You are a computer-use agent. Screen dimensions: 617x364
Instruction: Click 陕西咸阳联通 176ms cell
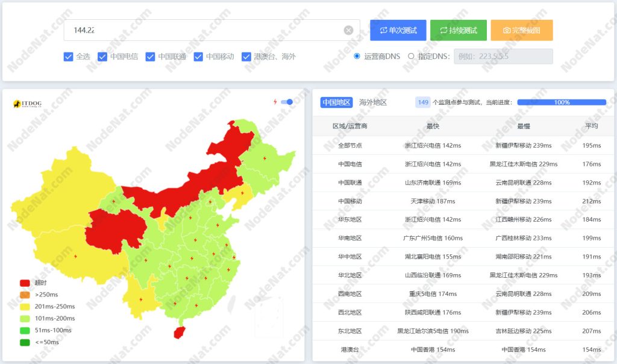coord(433,312)
